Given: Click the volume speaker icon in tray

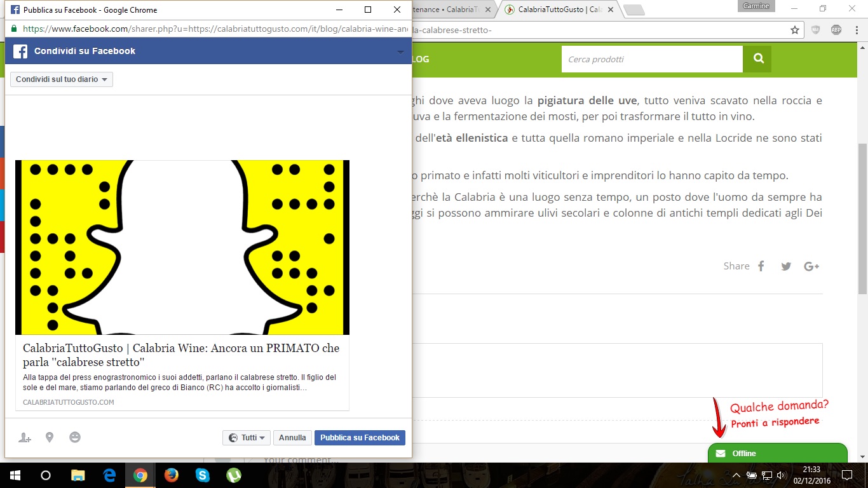Looking at the screenshot, I should click(x=781, y=475).
